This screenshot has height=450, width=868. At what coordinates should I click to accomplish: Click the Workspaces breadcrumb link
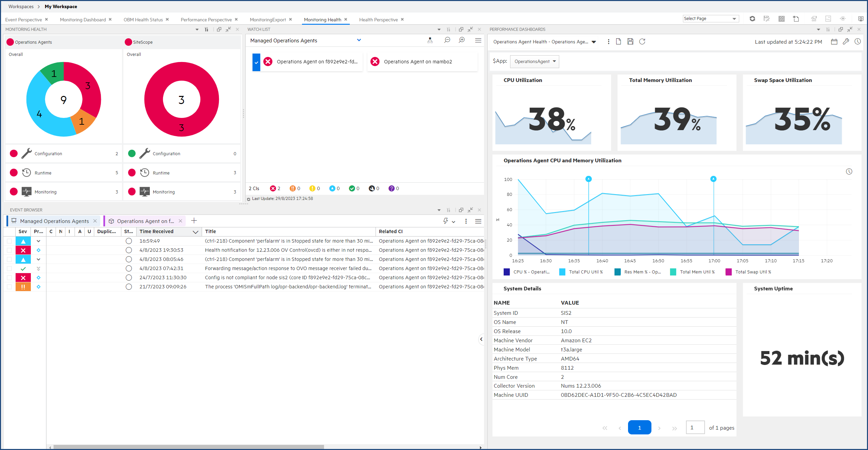pyautogui.click(x=21, y=6)
